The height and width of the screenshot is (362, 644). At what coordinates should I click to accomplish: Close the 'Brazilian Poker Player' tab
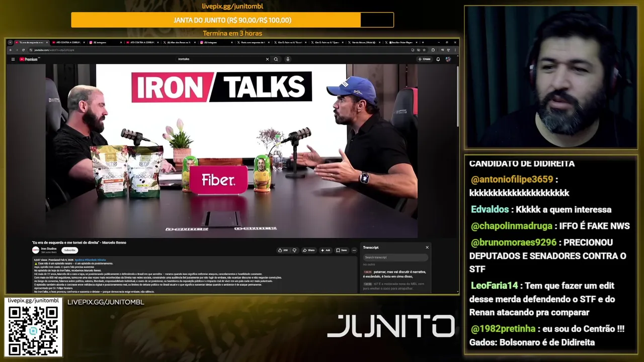[416, 43]
